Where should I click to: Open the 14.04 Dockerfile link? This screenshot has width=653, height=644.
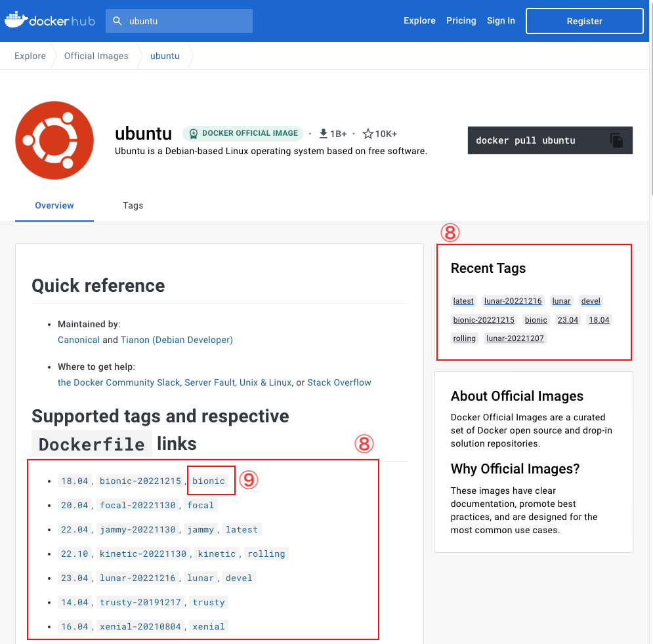(x=75, y=603)
